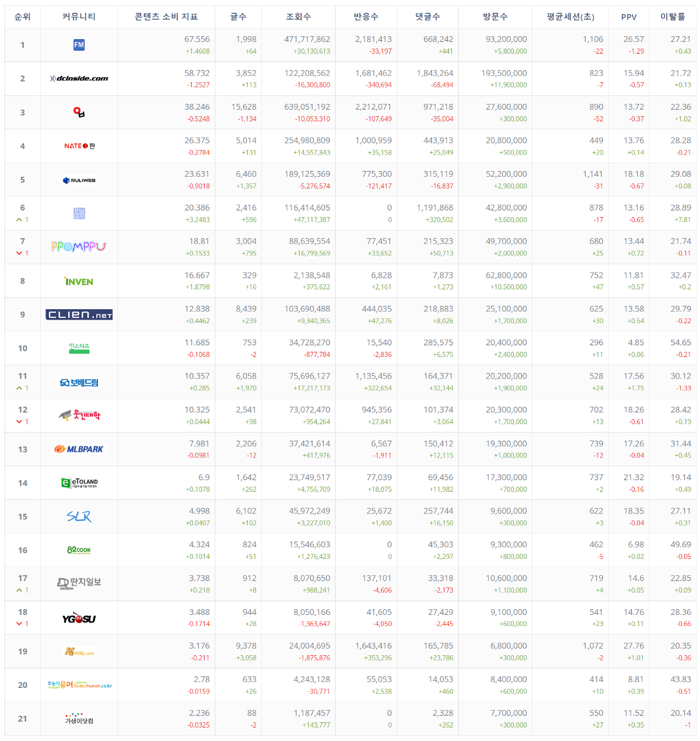This screenshot has width=700, height=741.
Task: Click PPV value 21.32
Action: click(x=633, y=477)
